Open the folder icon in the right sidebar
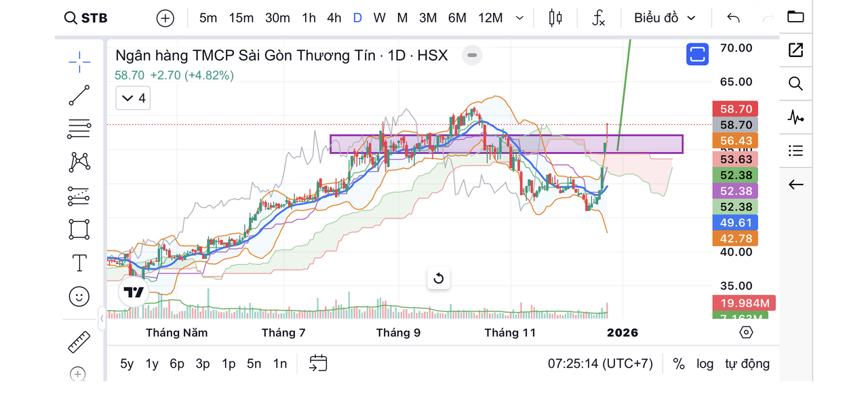The width and height of the screenshot is (868, 401). (x=795, y=17)
